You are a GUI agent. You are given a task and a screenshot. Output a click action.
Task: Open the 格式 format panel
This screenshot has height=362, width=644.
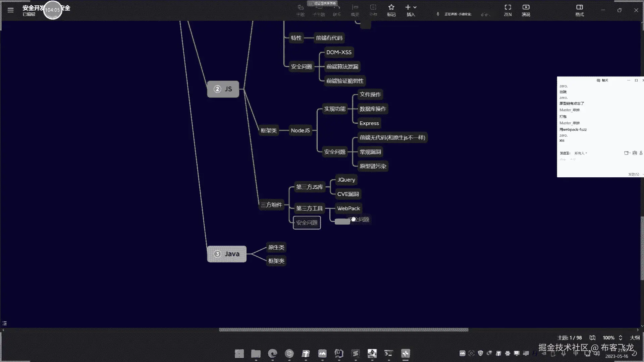click(579, 7)
